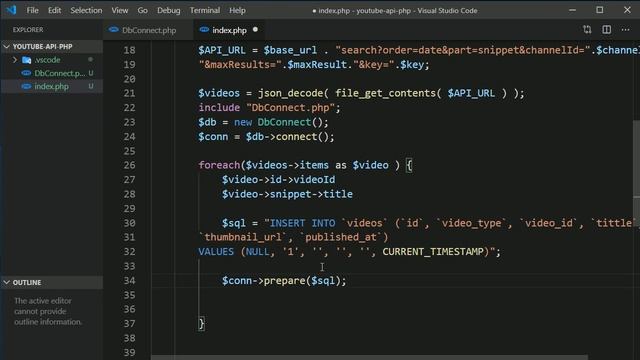Click the PHP icon on index.php tab
640x360 pixels.
pos(204,29)
